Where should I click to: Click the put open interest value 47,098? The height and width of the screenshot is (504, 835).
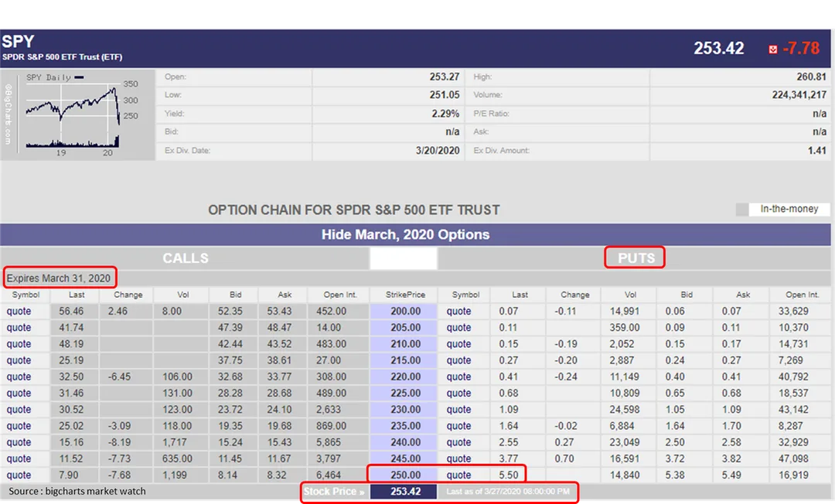point(793,458)
